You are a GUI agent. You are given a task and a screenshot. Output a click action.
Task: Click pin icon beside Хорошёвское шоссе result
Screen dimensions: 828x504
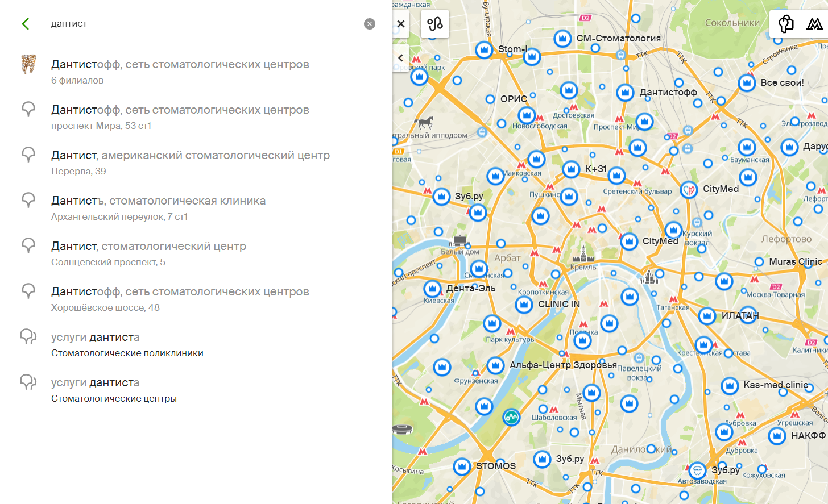pos(28,291)
